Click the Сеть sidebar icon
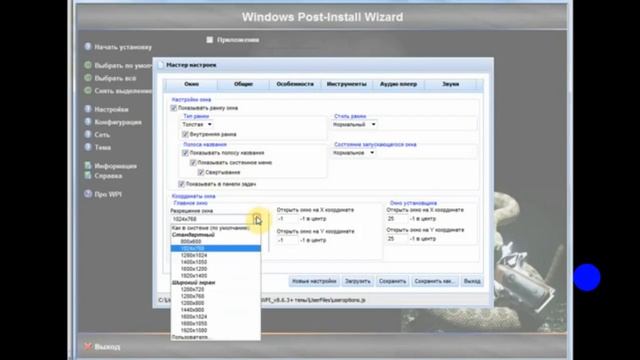 tap(88, 134)
